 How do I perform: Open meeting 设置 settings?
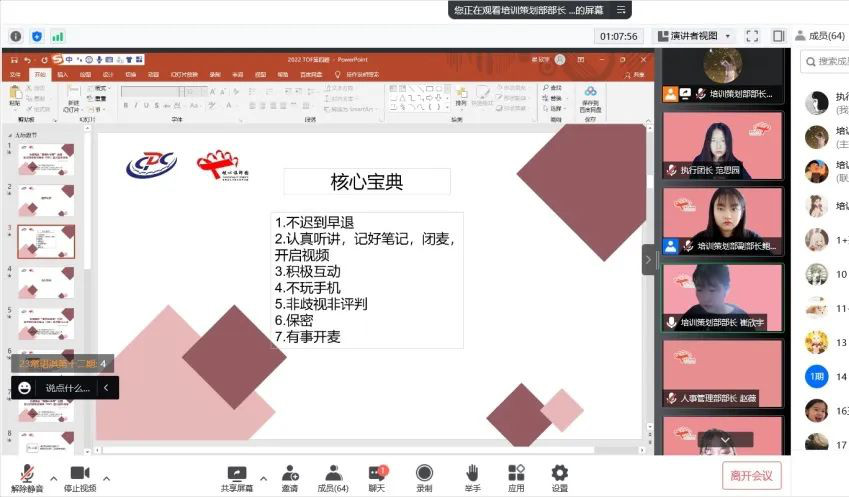[x=560, y=474]
